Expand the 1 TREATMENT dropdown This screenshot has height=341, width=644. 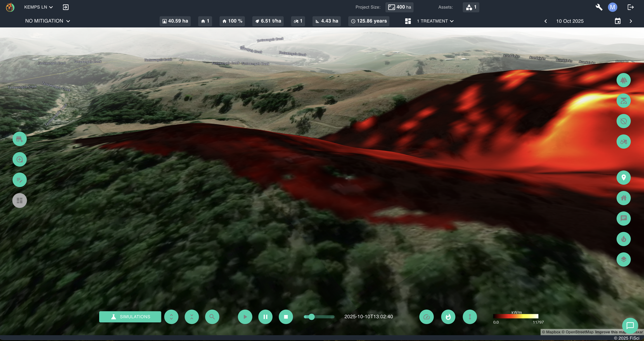(435, 21)
